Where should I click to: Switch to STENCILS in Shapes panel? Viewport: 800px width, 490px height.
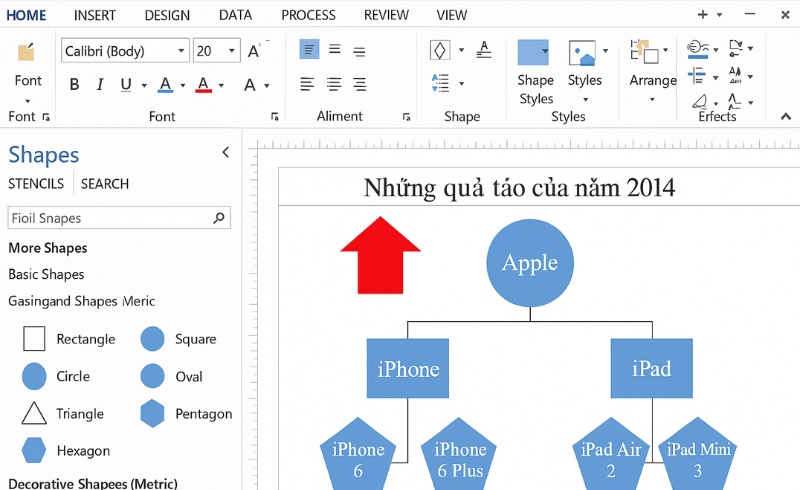(x=36, y=184)
